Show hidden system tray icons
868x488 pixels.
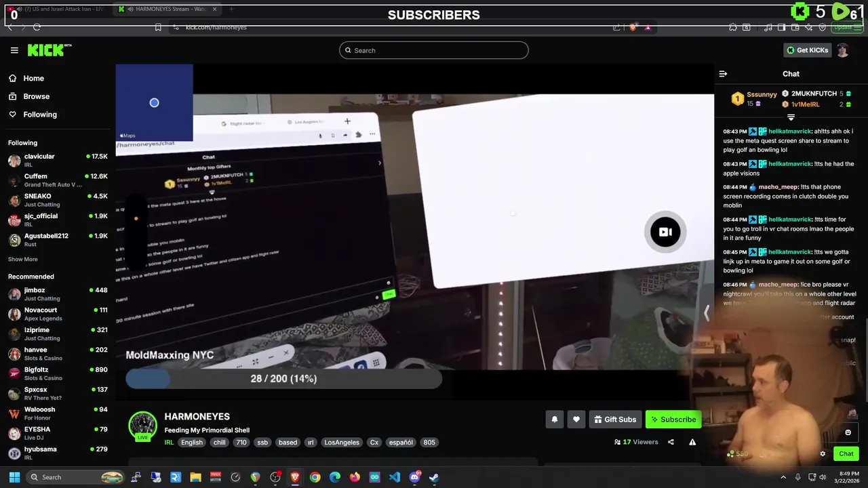(x=783, y=477)
